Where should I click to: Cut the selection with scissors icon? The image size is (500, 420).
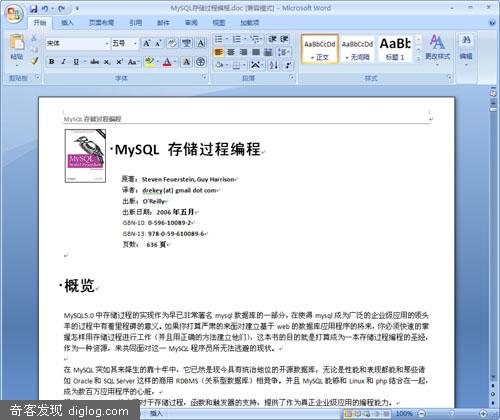pyautogui.click(x=34, y=39)
